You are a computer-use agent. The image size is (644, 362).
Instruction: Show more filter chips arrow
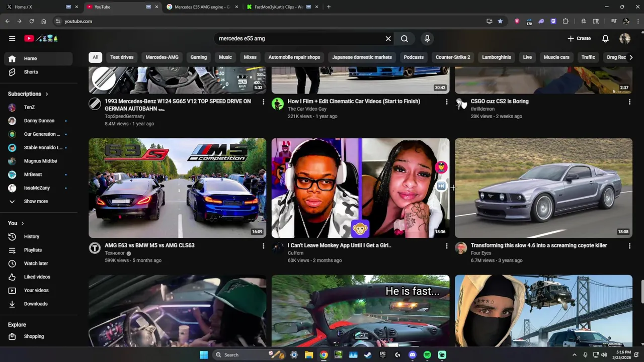tap(631, 57)
